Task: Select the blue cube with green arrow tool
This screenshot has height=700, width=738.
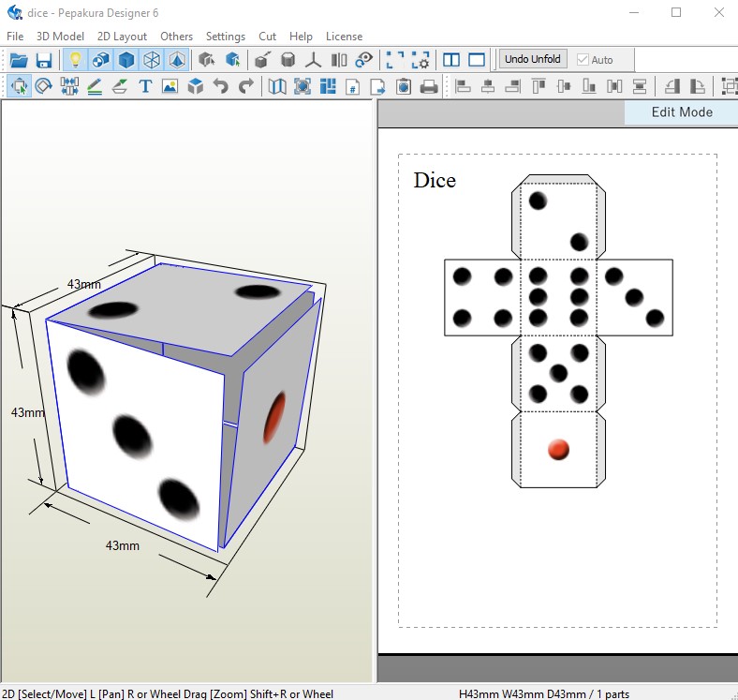Action: (232, 60)
